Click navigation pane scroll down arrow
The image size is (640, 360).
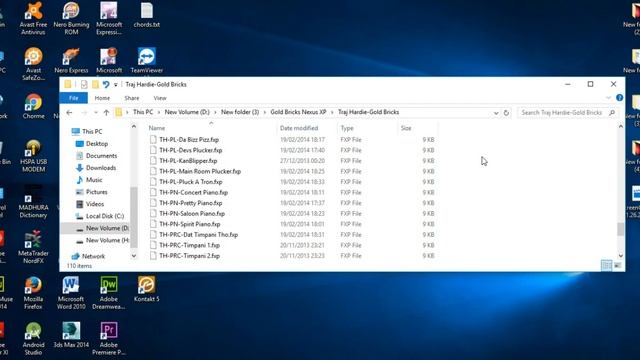(x=134, y=256)
